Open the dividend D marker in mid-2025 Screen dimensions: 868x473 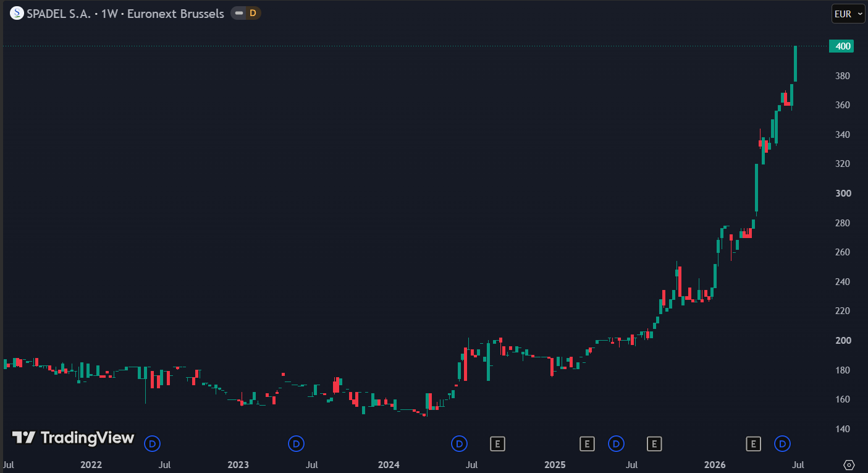coord(616,443)
